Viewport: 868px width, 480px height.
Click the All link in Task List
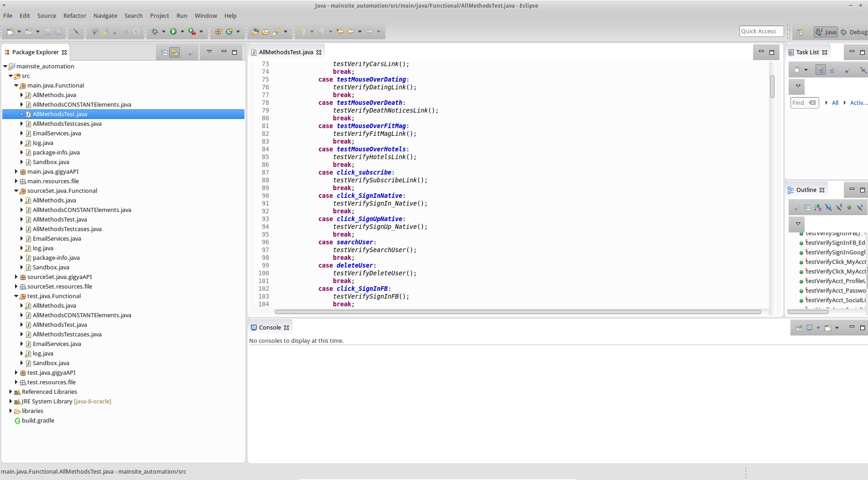click(835, 103)
